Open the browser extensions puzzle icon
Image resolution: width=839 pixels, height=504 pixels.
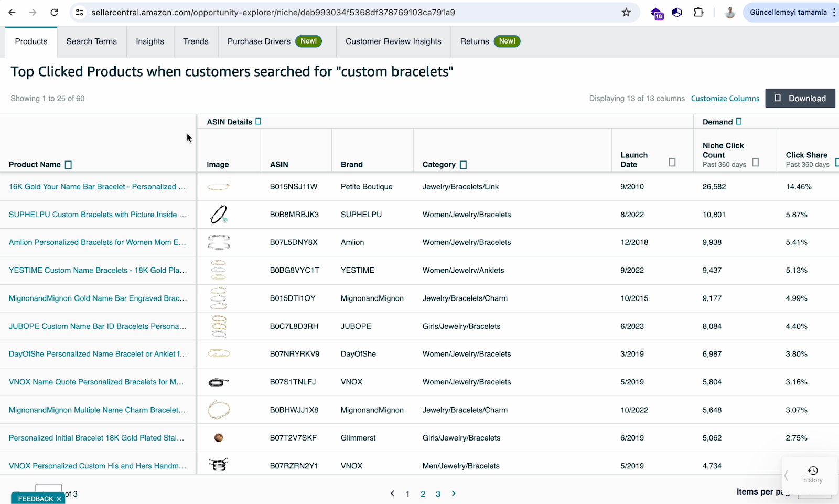[x=698, y=12]
